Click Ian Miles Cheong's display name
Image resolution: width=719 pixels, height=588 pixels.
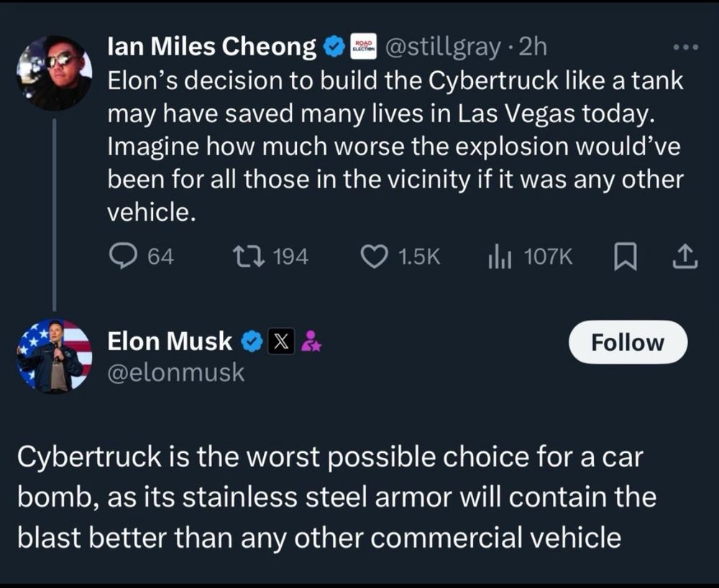(212, 47)
